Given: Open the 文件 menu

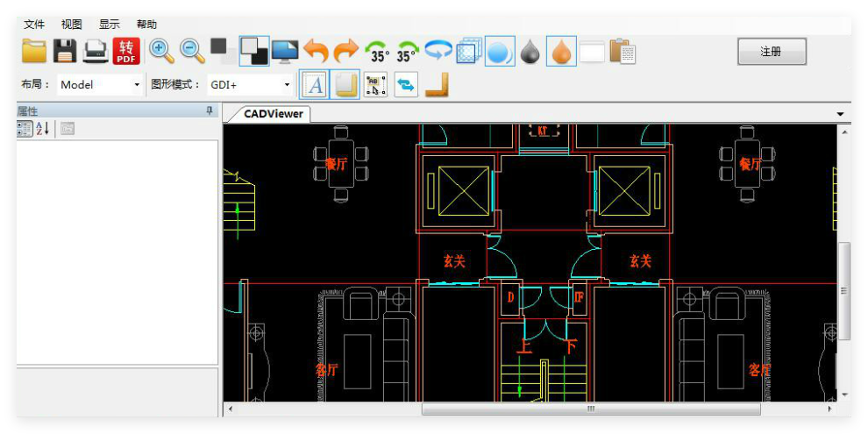Looking at the screenshot, I should (34, 25).
